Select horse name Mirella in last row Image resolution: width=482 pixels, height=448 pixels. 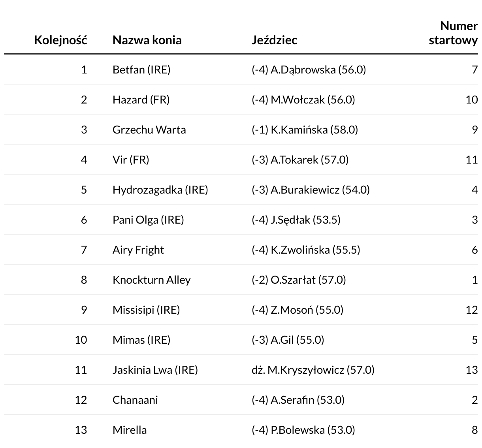point(130,430)
